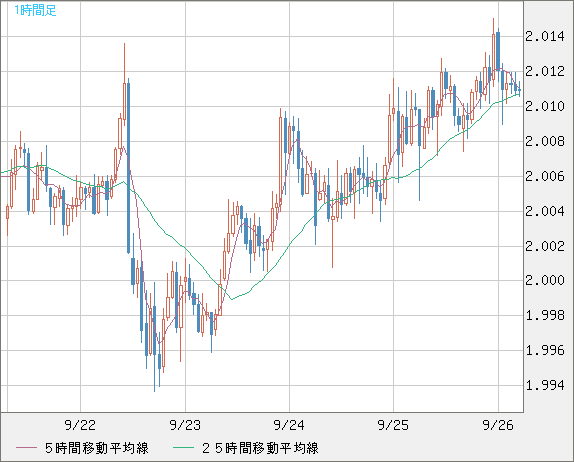Screen dimensions: 574x462
Task: Click the 2.002 price axis label
Action: coord(545,246)
